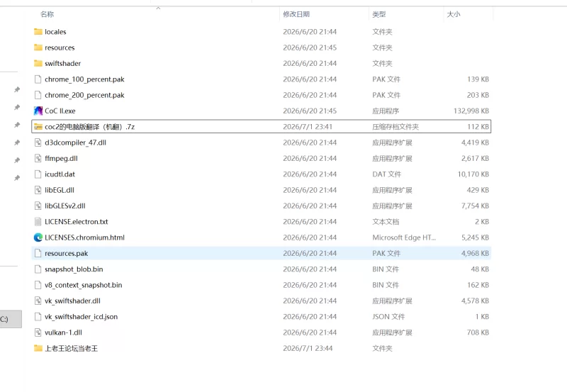
Task: Select the vk_swiftshader.dll file name
Action: (73, 301)
